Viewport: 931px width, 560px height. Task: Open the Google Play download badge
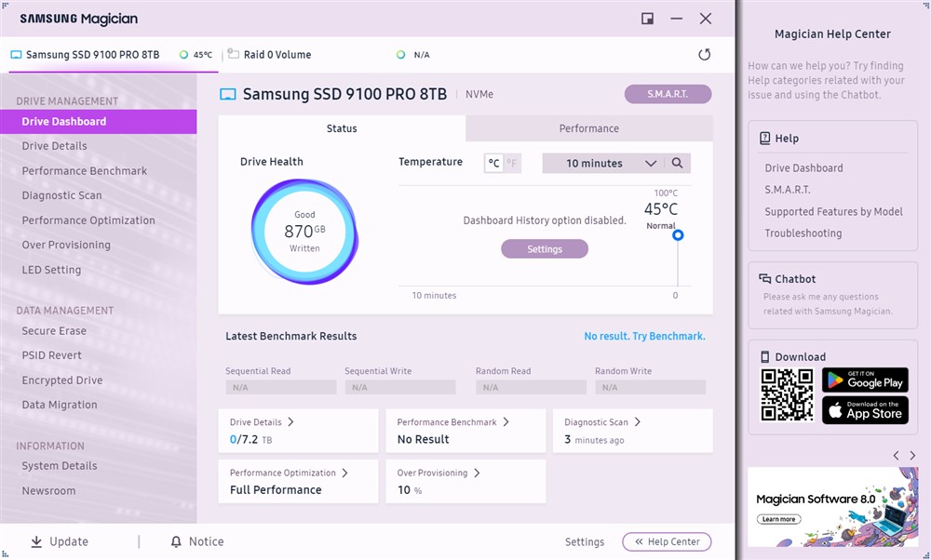point(864,380)
